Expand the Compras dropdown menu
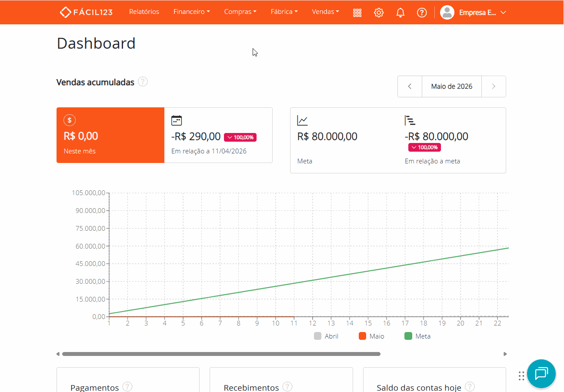The height and width of the screenshot is (392, 564). [x=240, y=12]
